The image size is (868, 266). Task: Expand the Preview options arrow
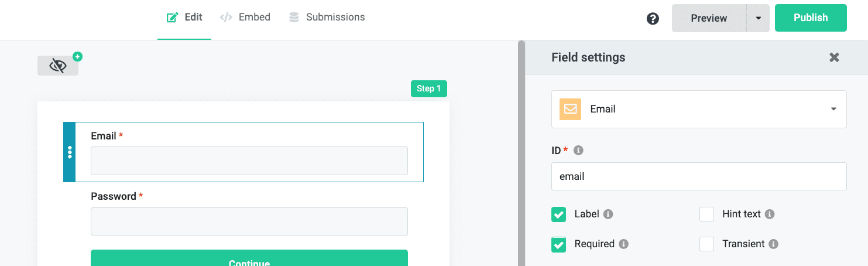pyautogui.click(x=759, y=18)
